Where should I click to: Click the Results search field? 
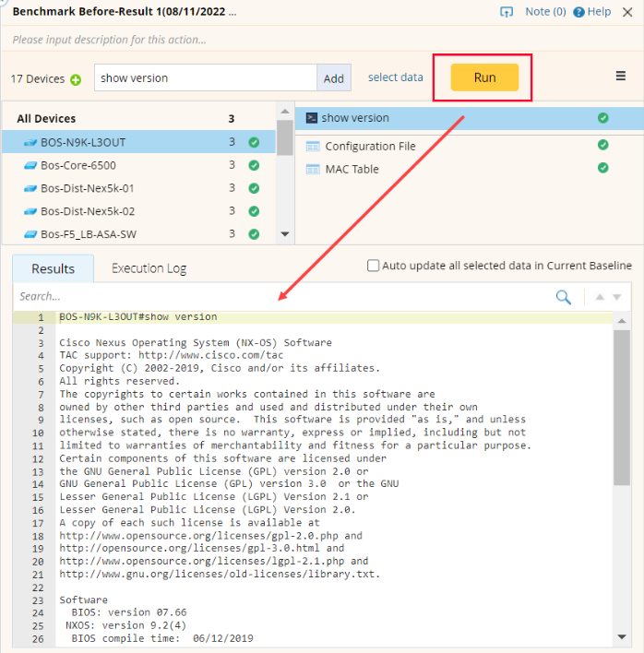(x=283, y=296)
